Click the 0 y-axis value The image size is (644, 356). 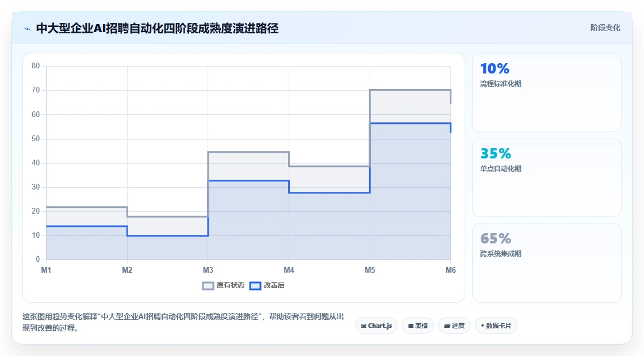(38, 259)
